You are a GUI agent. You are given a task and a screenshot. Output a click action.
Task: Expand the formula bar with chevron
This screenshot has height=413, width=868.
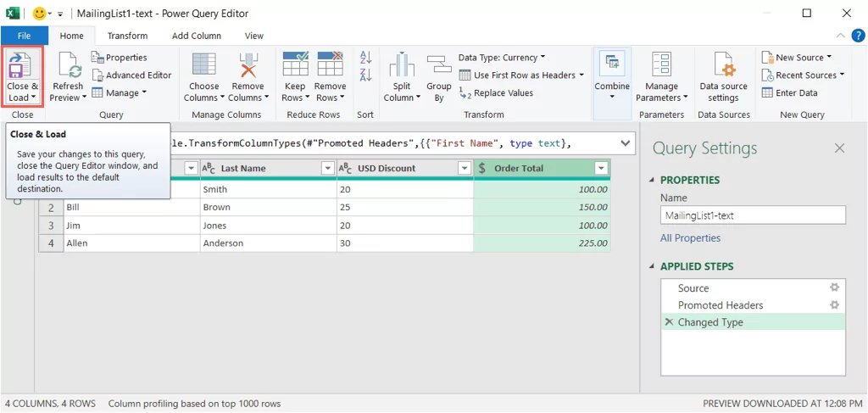(x=625, y=143)
